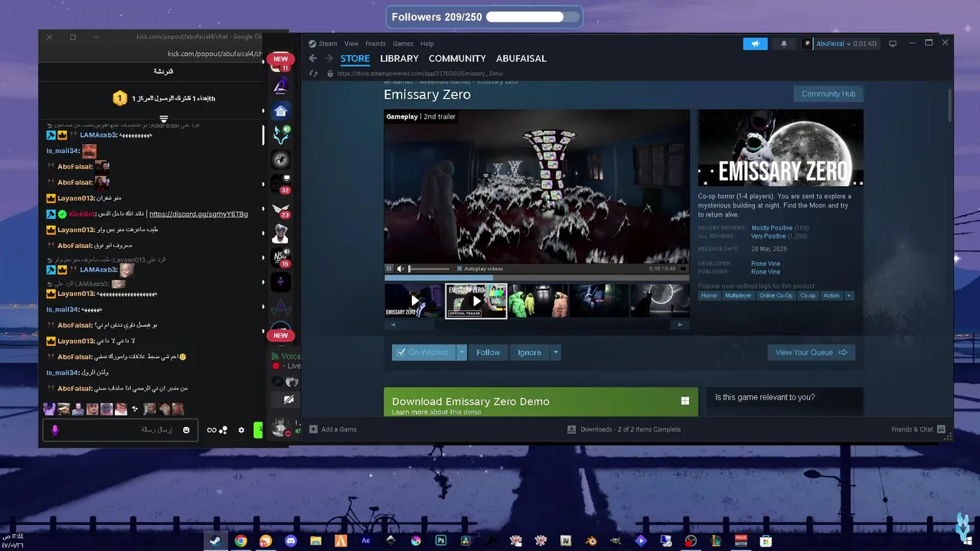Toggle the On Wishlist checkbox button
This screenshot has width=980, height=551.
coord(423,353)
